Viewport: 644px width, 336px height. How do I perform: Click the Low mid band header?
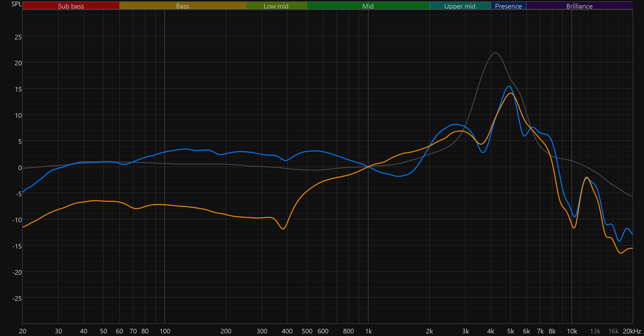pyautogui.click(x=276, y=6)
